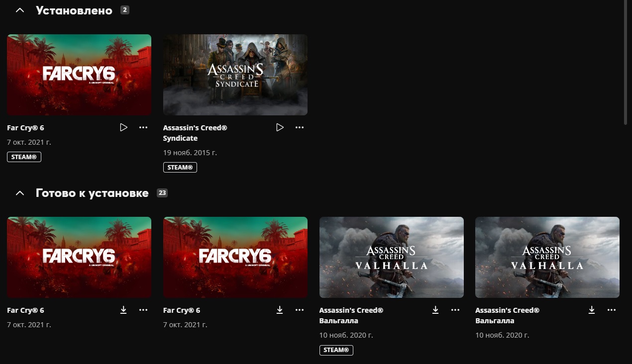Play Far Cry 6 in Установлено section
The image size is (632, 364).
[x=124, y=127]
